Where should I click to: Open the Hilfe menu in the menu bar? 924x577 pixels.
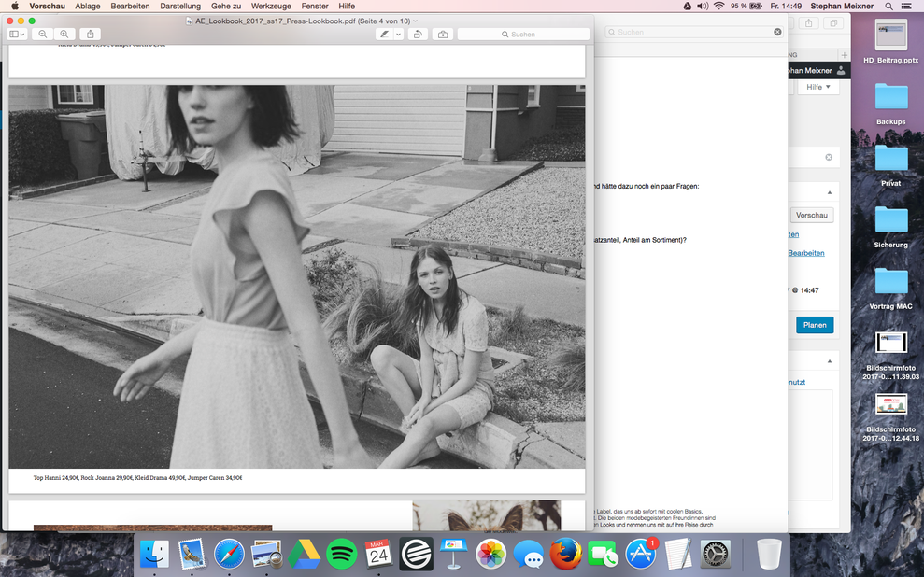(x=347, y=6)
